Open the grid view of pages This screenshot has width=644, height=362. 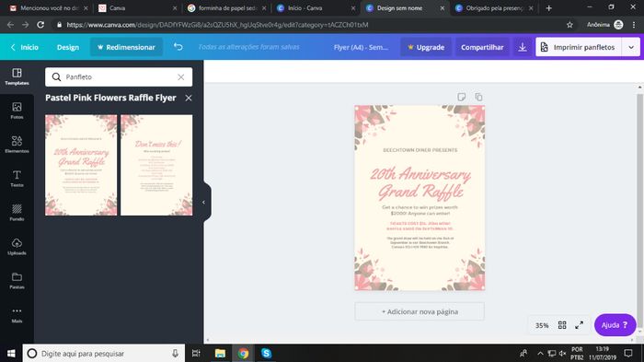(x=562, y=325)
